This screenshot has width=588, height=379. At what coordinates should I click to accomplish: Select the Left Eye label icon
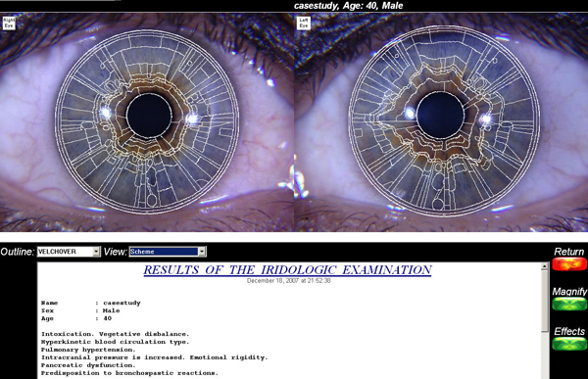304,23
